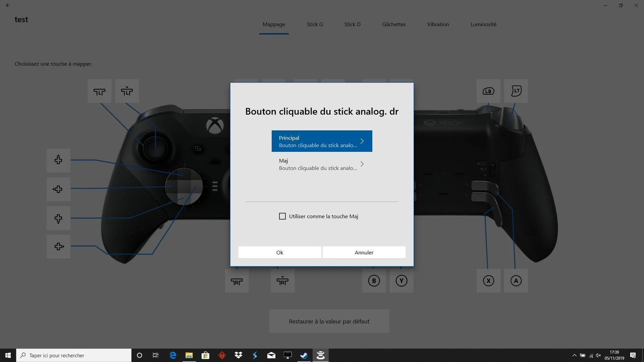Viewport: 644px width, 362px height.
Task: Select the B button mapping icon
Action: point(374,281)
